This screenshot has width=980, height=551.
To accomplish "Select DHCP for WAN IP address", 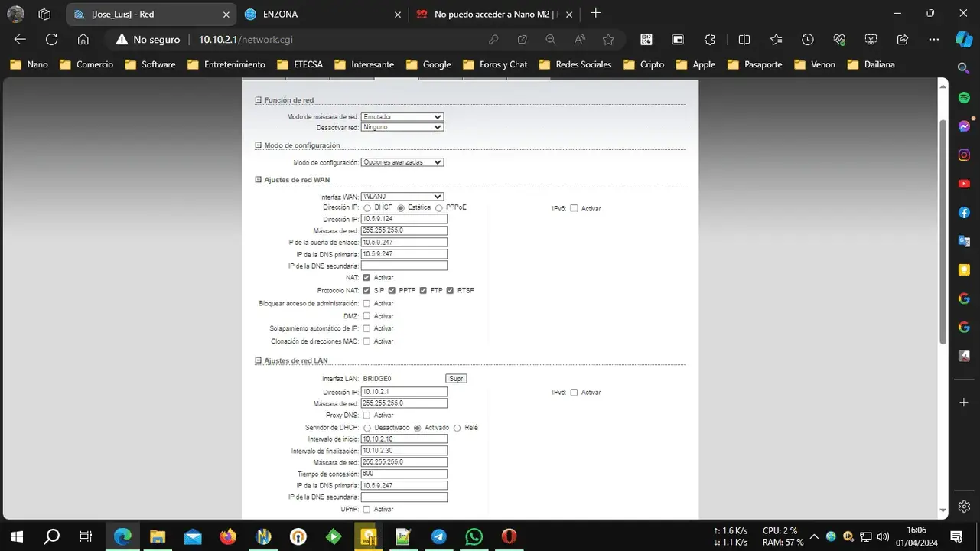I will [367, 208].
